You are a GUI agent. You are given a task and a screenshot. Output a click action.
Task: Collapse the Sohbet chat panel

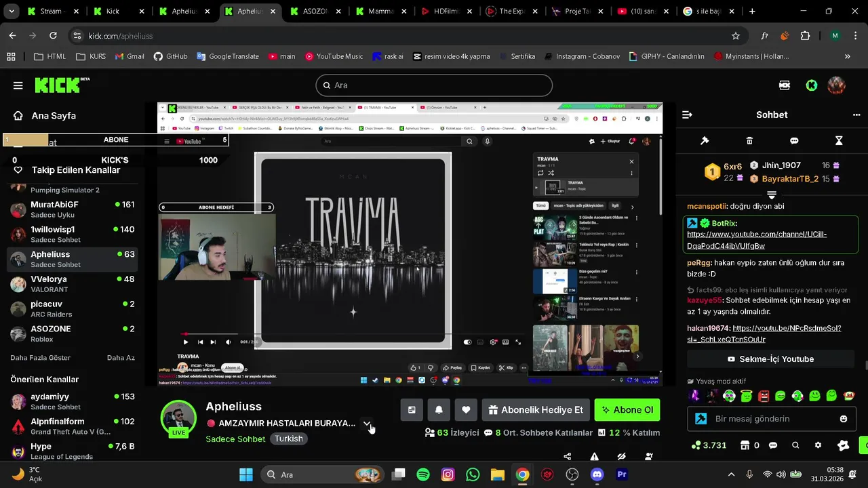tap(687, 115)
